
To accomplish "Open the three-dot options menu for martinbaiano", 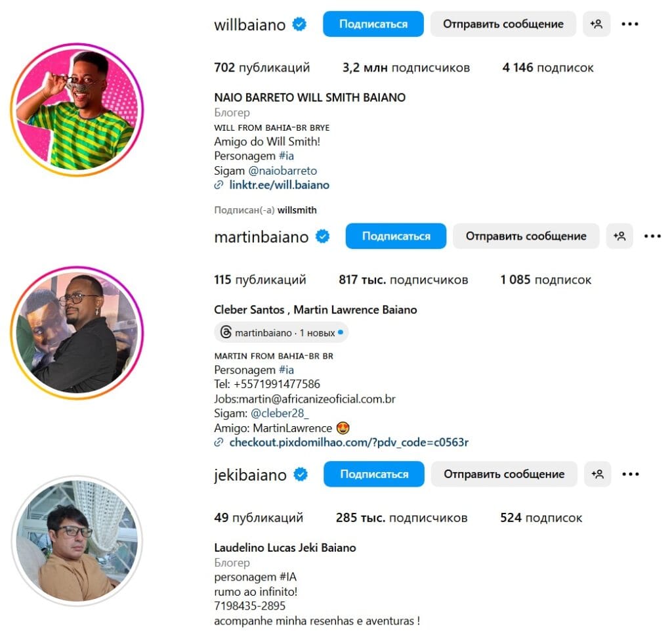I will [652, 236].
